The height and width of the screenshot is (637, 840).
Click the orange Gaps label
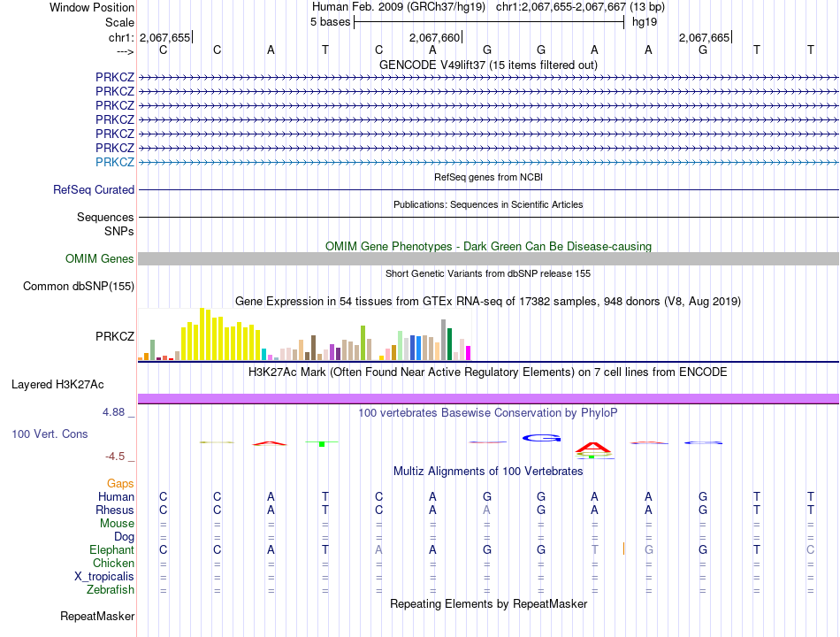(x=120, y=484)
